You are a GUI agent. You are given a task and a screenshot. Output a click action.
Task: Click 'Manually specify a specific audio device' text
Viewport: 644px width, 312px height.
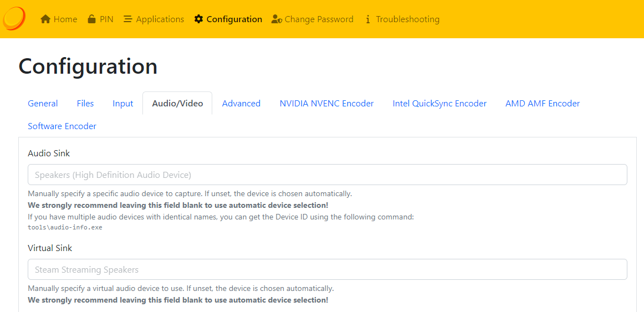(190, 193)
